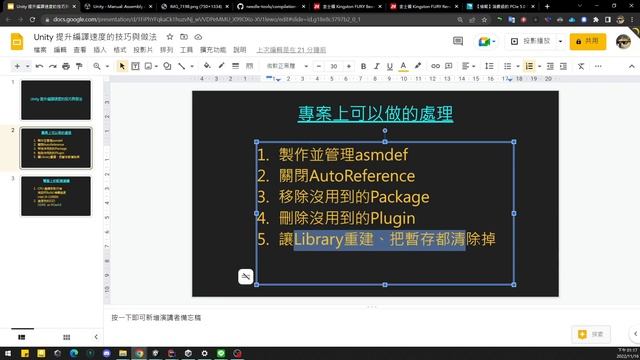The width and height of the screenshot is (640, 360).
Task: Toggle italic formatting
Action: coord(376,66)
